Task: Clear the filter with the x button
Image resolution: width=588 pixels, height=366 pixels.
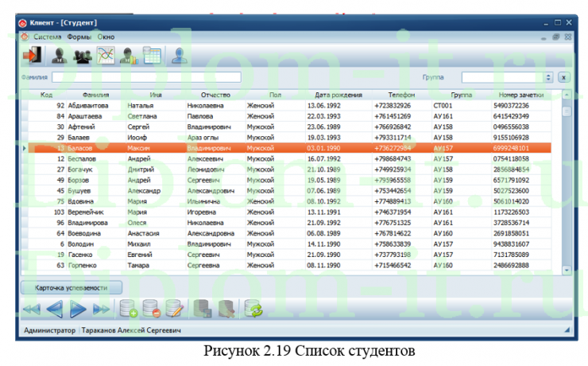Action: (563, 78)
